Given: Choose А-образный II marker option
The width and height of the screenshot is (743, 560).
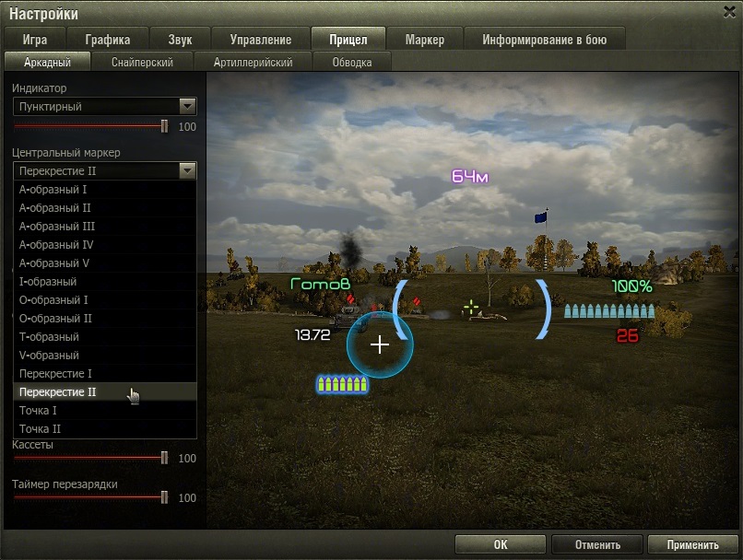Looking at the screenshot, I should point(105,208).
